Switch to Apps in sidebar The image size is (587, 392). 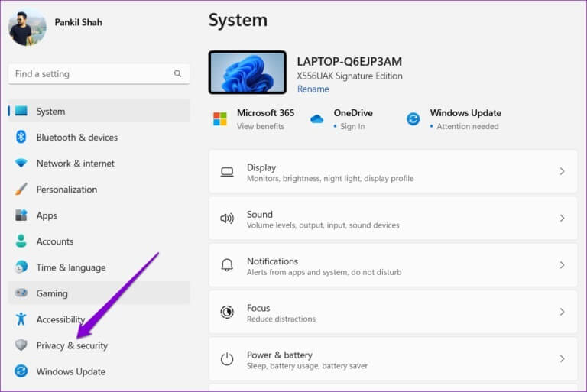[x=47, y=215]
